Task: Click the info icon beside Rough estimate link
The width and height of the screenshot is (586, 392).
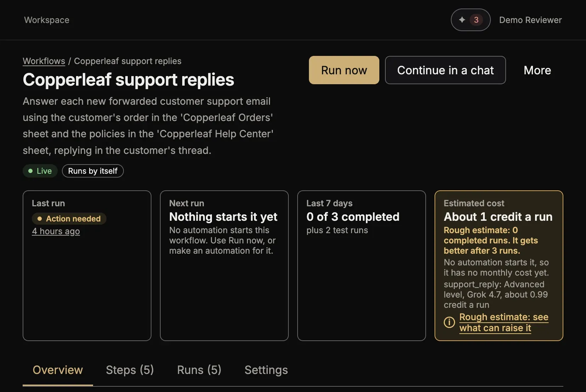Action: click(x=449, y=322)
